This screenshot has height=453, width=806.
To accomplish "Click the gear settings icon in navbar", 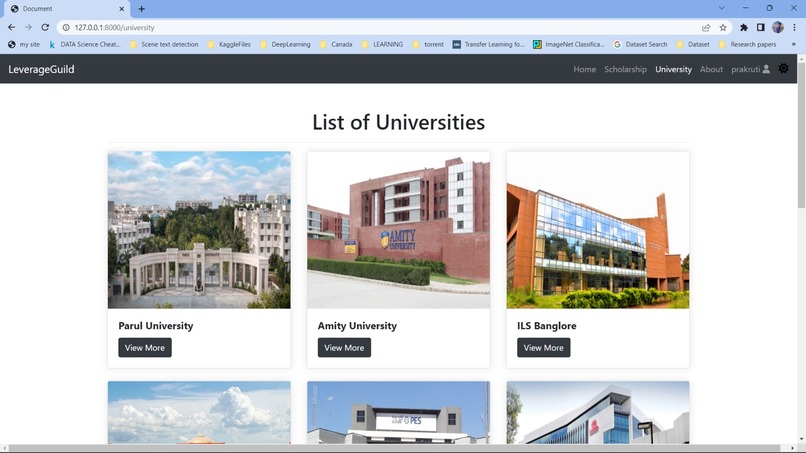I will click(783, 68).
